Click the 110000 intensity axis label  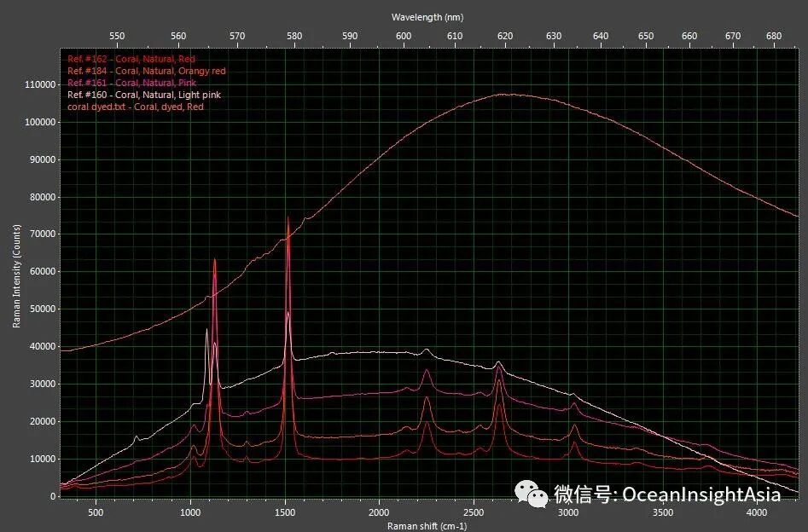click(x=40, y=85)
